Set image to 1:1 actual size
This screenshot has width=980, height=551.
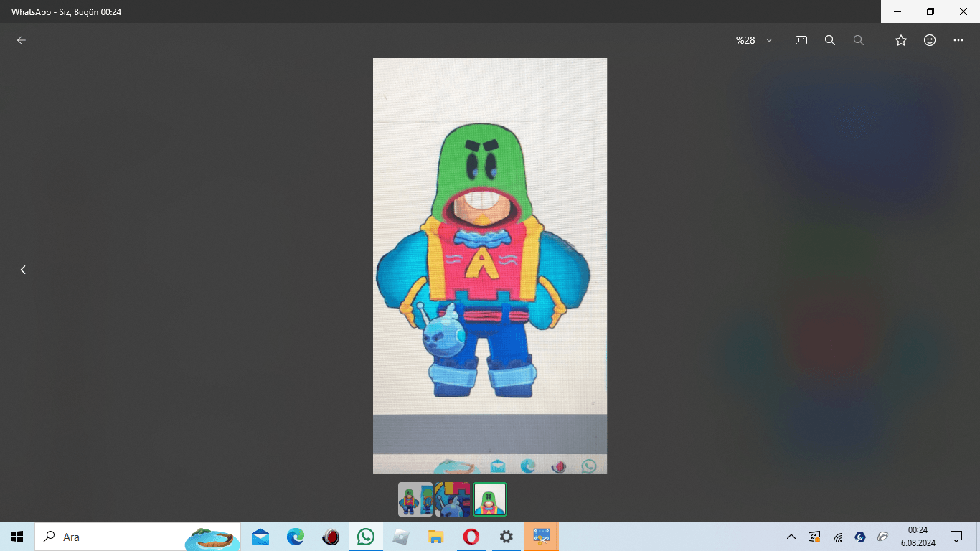click(x=801, y=40)
